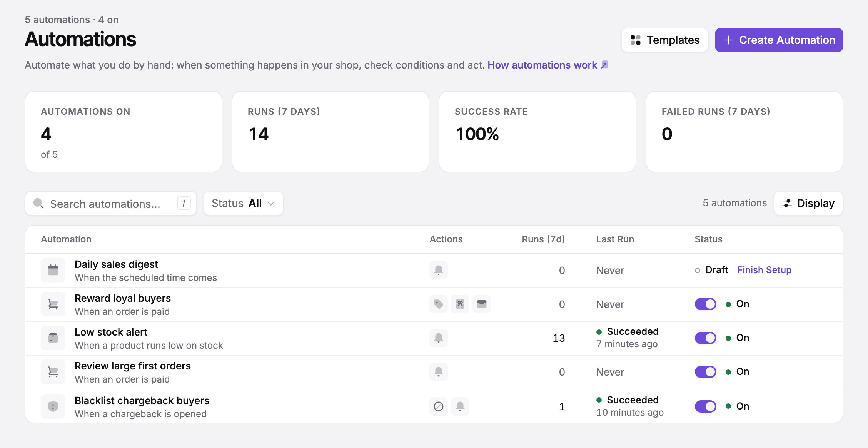The image size is (868, 448).
Task: Click '10 minutes ago' last run text
Action: (x=630, y=413)
